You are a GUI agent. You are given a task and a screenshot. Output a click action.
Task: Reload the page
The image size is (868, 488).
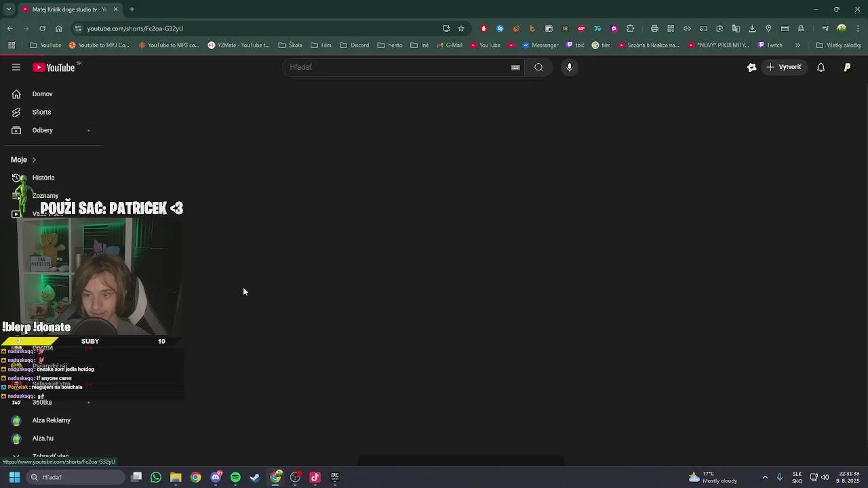point(42,28)
